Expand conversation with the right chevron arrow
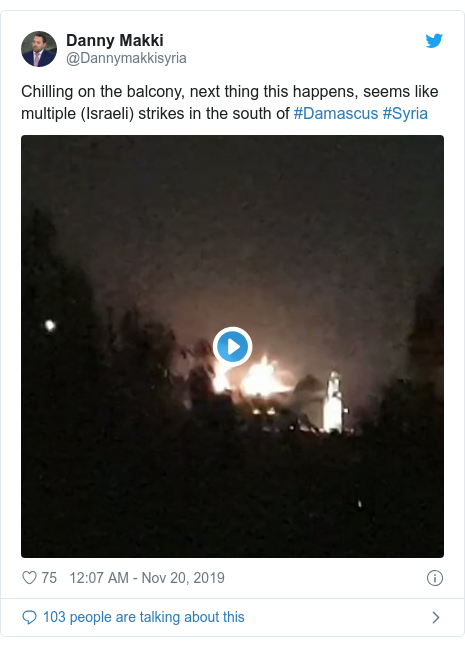This screenshot has height=646, width=465. coord(436,617)
